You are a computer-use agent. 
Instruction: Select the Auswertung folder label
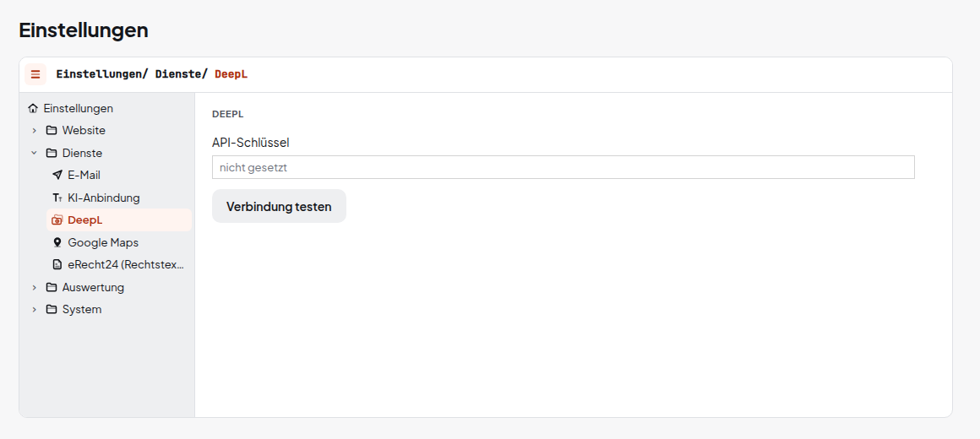(93, 287)
